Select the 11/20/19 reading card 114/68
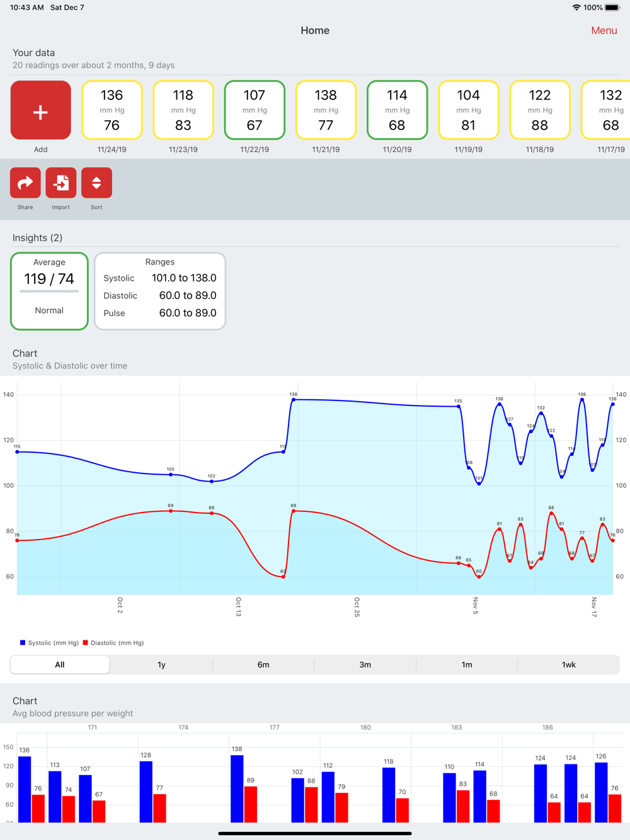630x840 pixels. pos(397,110)
